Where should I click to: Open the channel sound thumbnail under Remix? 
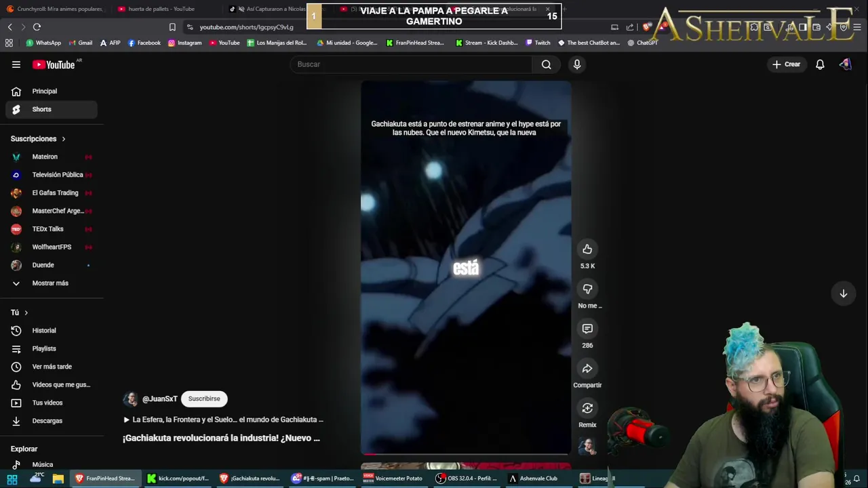587,446
